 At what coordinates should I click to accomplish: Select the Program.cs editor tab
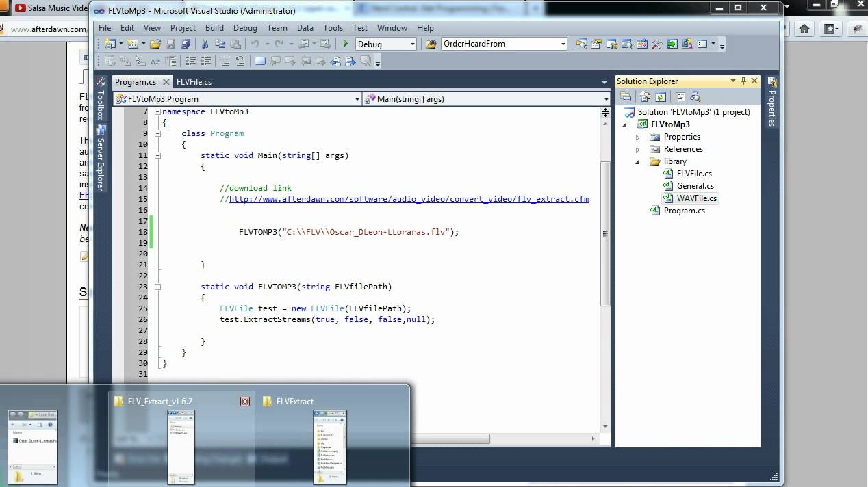[136, 82]
